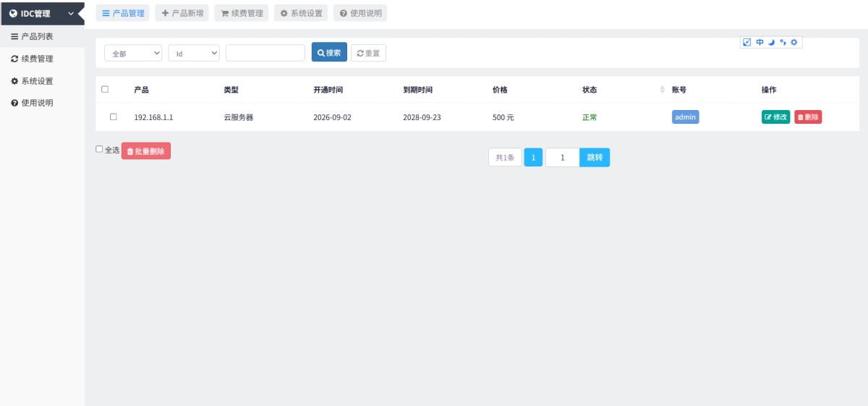The height and width of the screenshot is (406, 868).
Task: Open 续费管理 in the left sidebar
Action: tap(32, 59)
